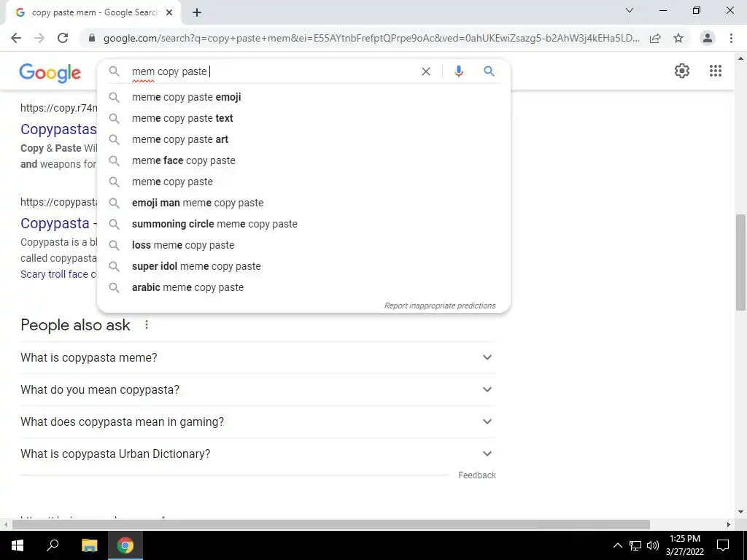
Task: Open the Google apps grid
Action: tap(715, 71)
